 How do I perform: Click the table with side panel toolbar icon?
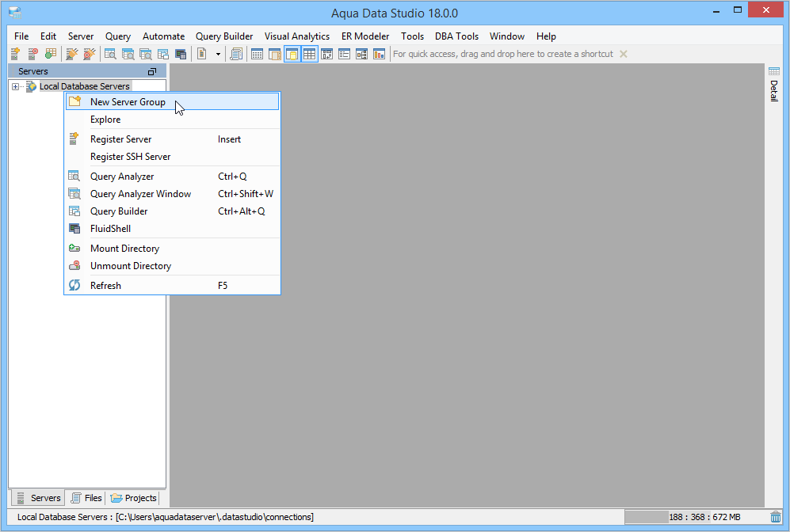(x=275, y=54)
